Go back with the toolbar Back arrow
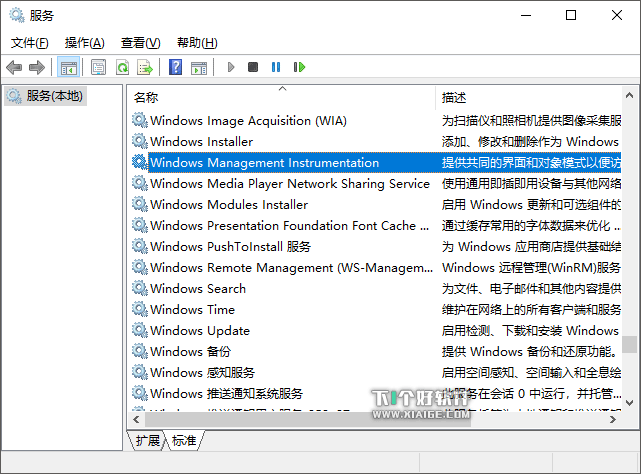Viewport: 641px width, 474px height. (14, 67)
